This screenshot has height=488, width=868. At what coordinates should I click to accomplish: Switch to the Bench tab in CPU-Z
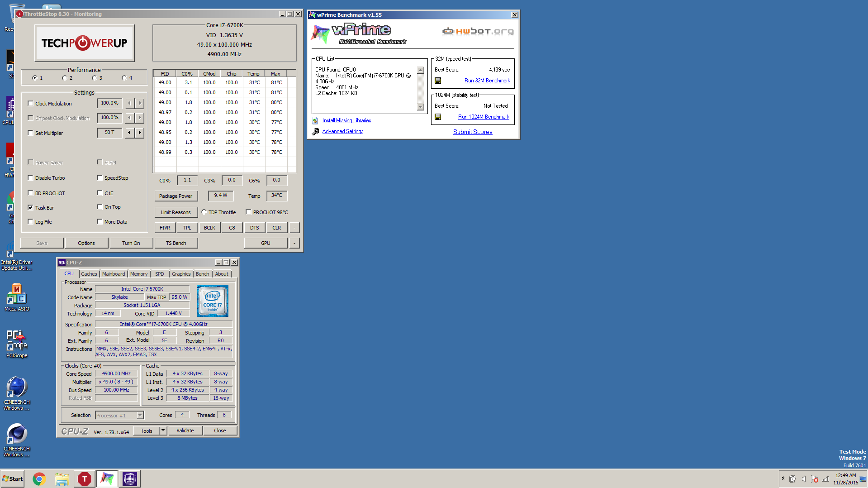coord(203,274)
